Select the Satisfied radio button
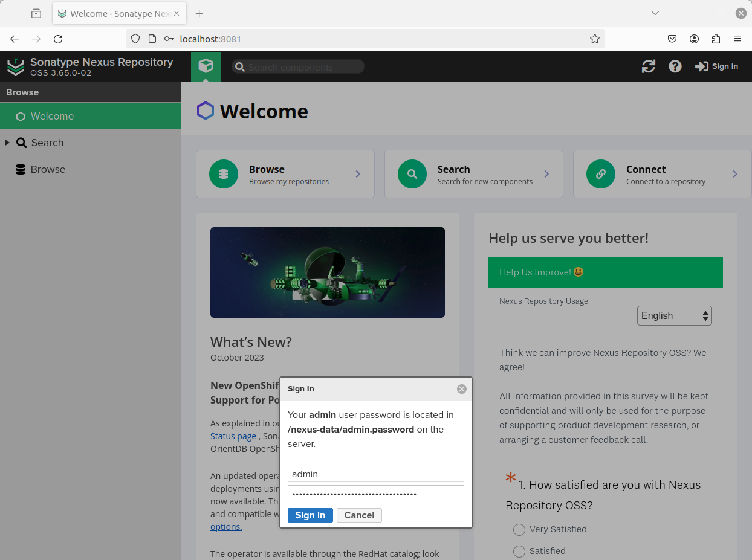The width and height of the screenshot is (752, 560). (x=519, y=552)
